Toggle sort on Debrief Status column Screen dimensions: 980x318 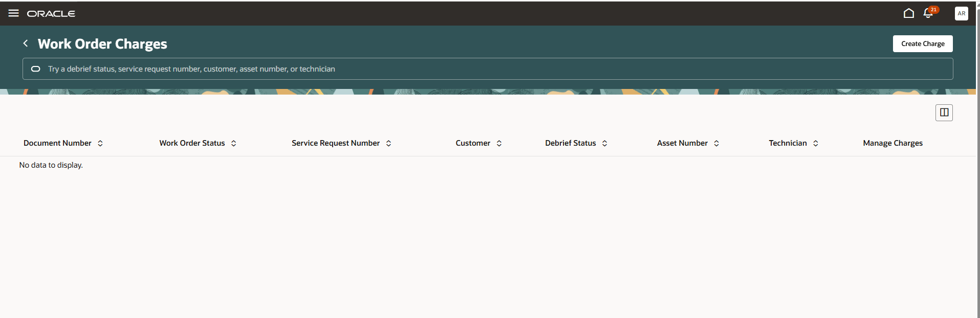tap(604, 144)
